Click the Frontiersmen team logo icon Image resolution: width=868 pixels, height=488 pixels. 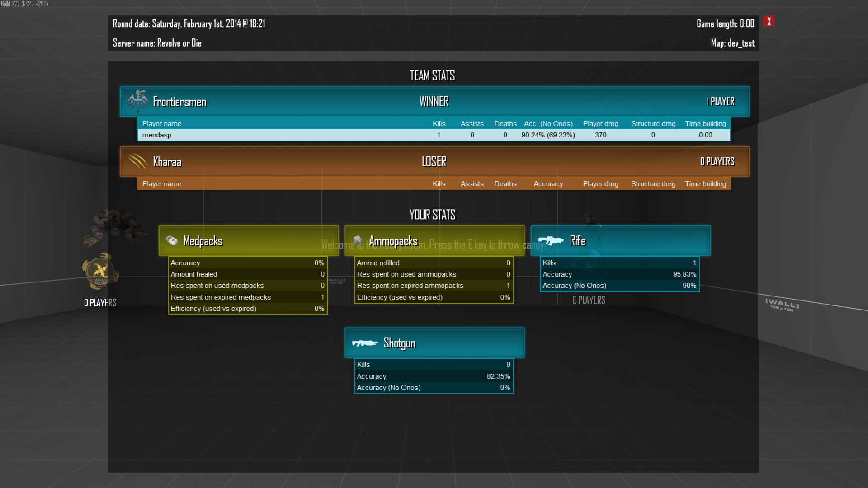[137, 101]
